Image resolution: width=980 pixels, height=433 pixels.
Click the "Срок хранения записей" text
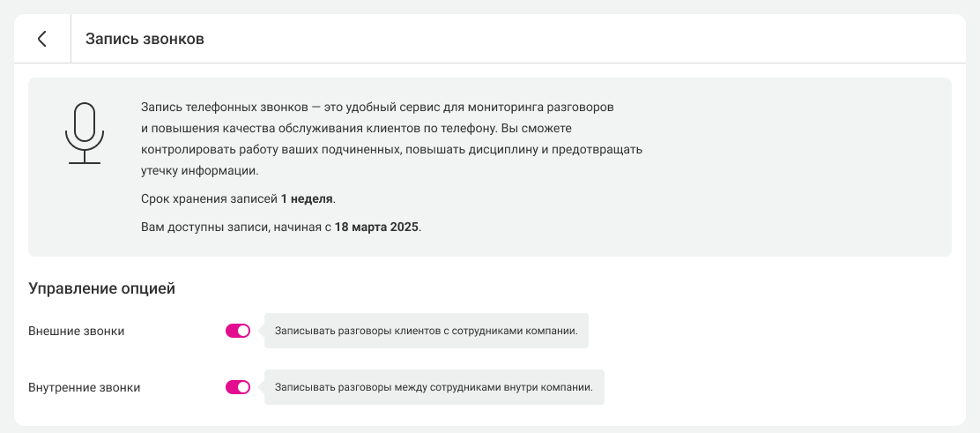[x=209, y=198]
